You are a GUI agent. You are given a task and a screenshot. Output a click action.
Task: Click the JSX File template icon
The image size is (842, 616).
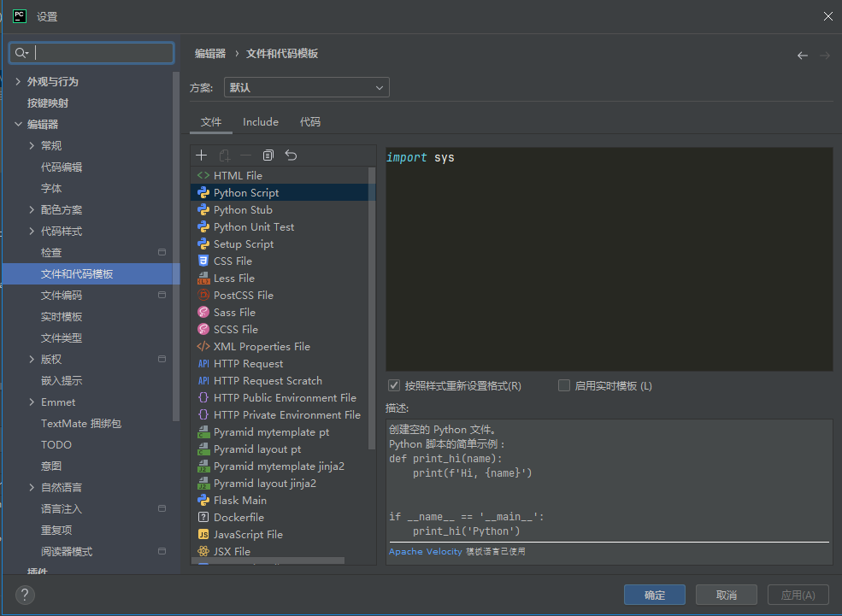[203, 552]
